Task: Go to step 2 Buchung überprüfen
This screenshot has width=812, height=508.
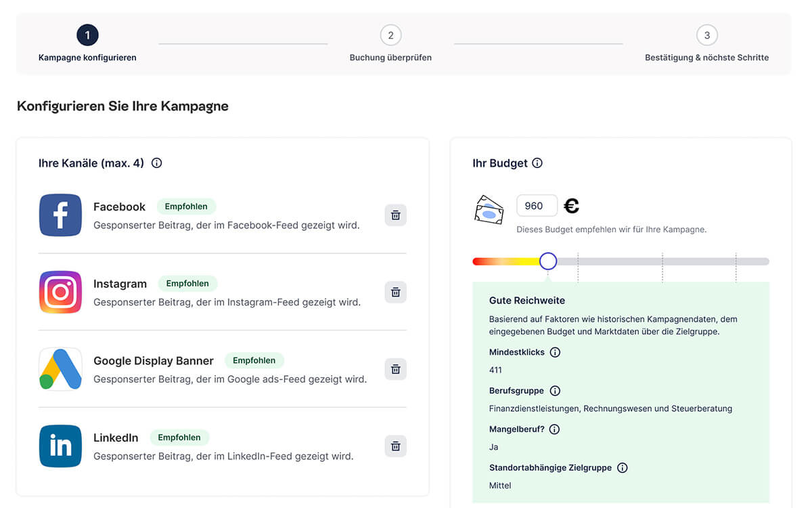Action: [x=390, y=35]
